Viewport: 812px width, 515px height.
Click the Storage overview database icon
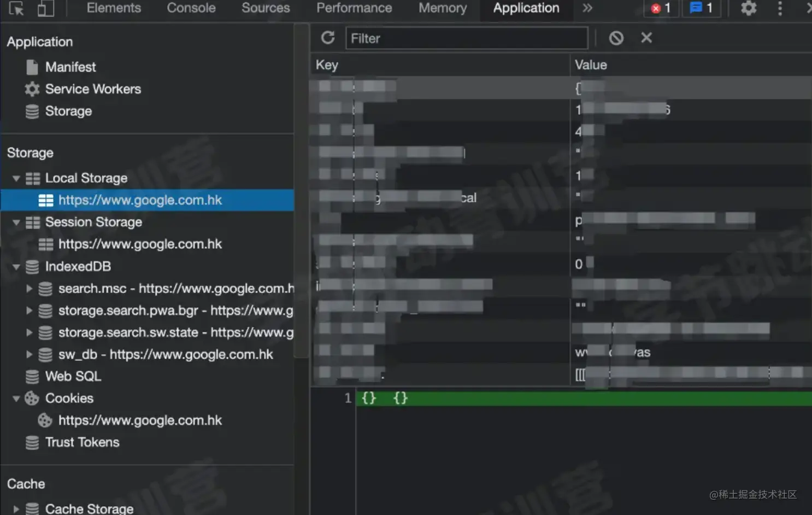32,112
